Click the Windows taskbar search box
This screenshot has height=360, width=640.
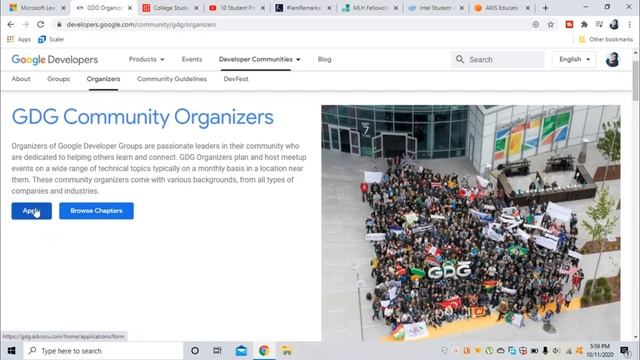[x=103, y=351]
